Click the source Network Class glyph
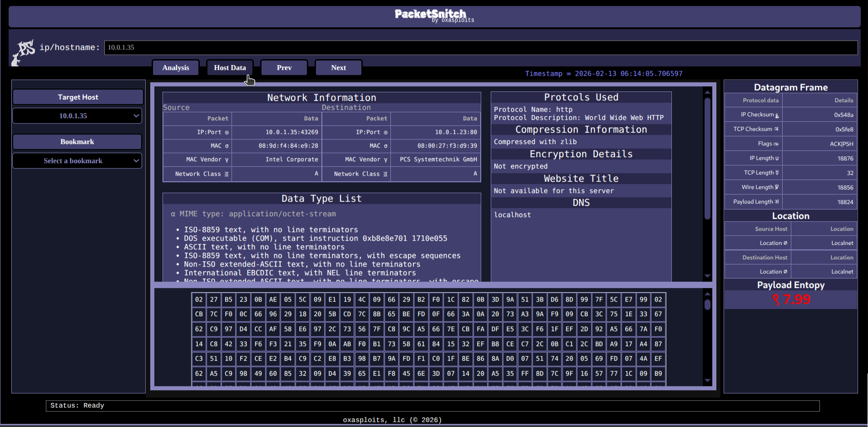Viewport: 868px width, 427px height. tap(226, 174)
